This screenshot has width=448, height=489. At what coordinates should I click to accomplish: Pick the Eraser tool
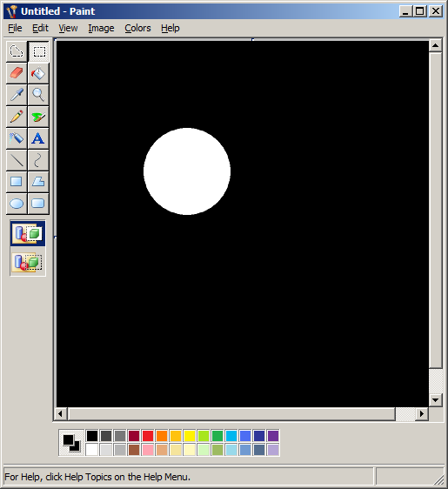(17, 73)
